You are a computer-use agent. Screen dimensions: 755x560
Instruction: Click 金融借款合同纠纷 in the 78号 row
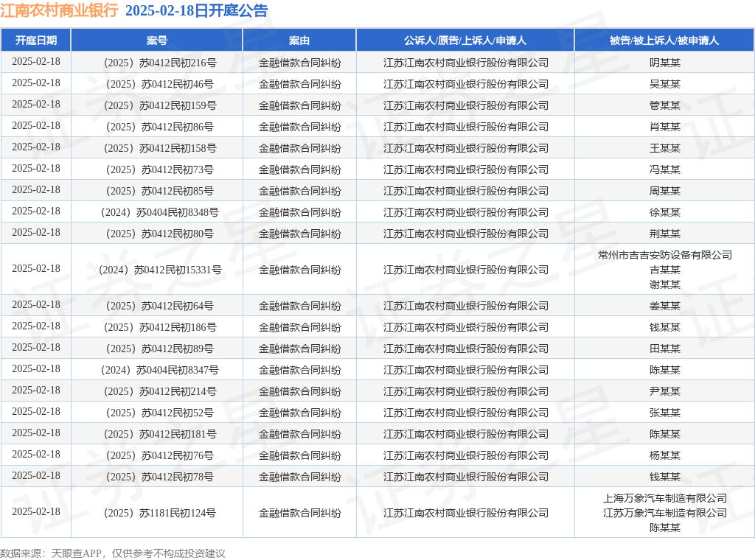tap(299, 477)
